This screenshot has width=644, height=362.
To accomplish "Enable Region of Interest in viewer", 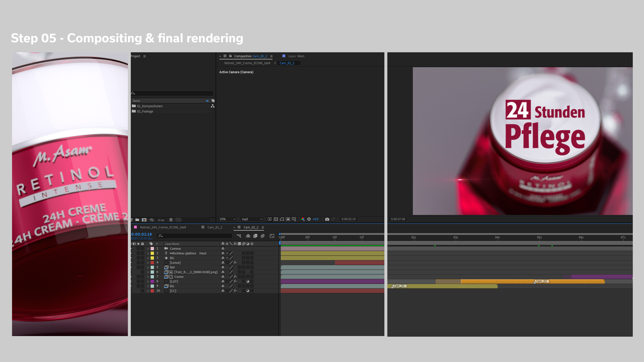I will pos(288,219).
